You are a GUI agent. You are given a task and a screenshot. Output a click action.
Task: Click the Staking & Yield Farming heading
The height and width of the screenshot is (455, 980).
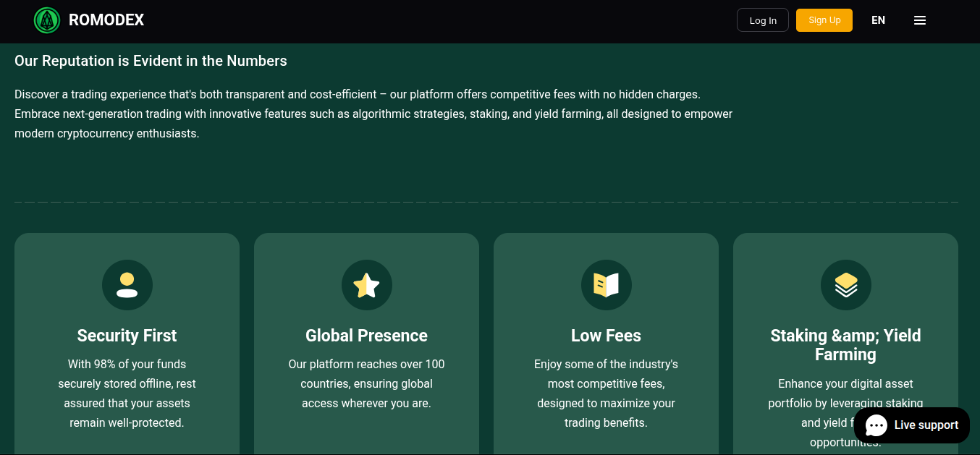845,344
